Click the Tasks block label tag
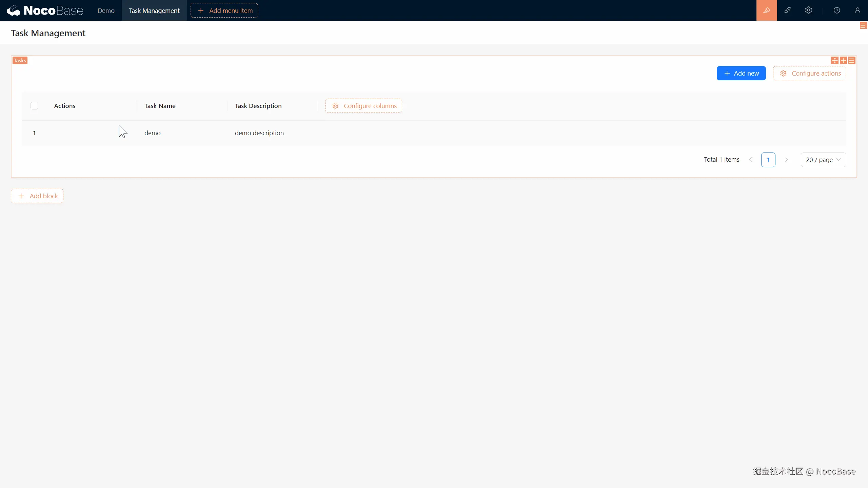 click(x=20, y=60)
